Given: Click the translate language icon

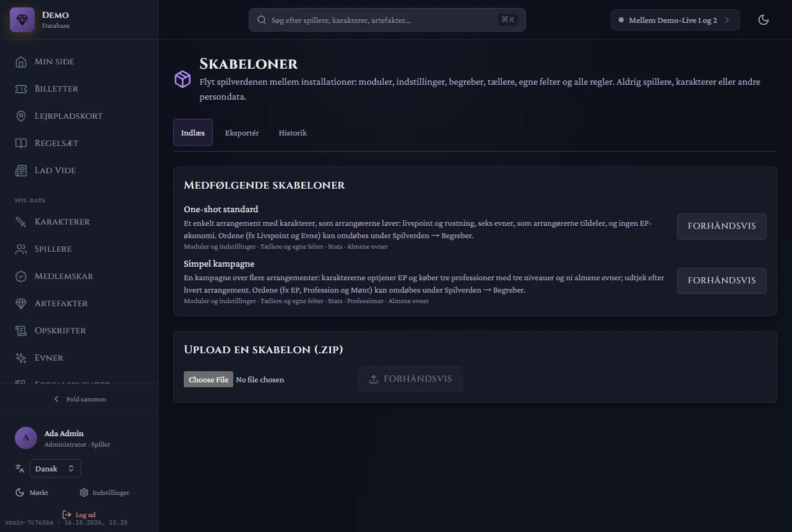Looking at the screenshot, I should [x=20, y=469].
